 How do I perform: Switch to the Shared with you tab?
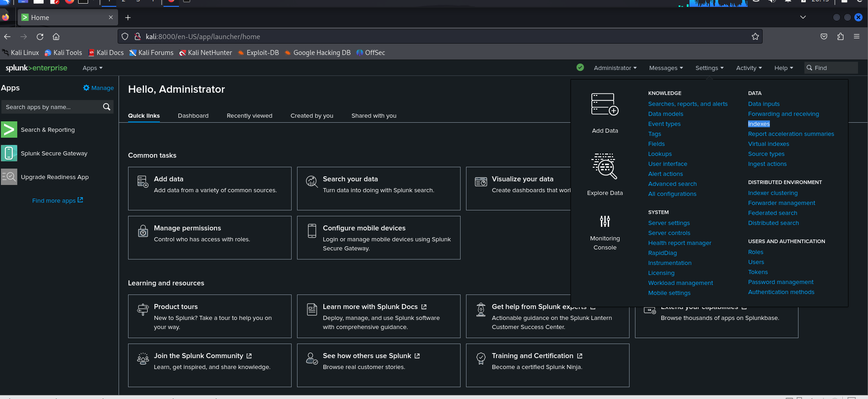(374, 115)
